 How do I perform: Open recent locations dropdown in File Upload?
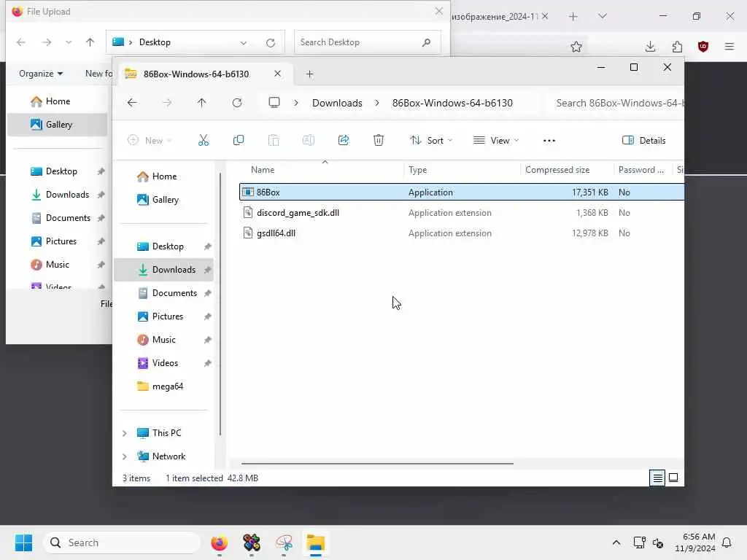[x=69, y=42]
